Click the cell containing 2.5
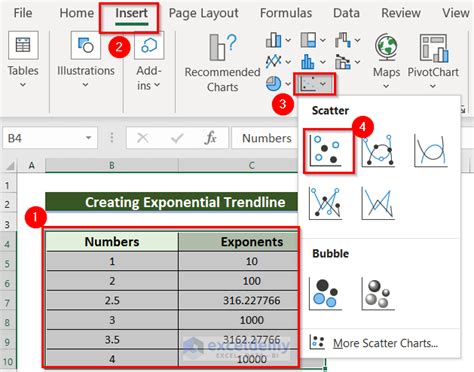The height and width of the screenshot is (372, 474). point(112,300)
